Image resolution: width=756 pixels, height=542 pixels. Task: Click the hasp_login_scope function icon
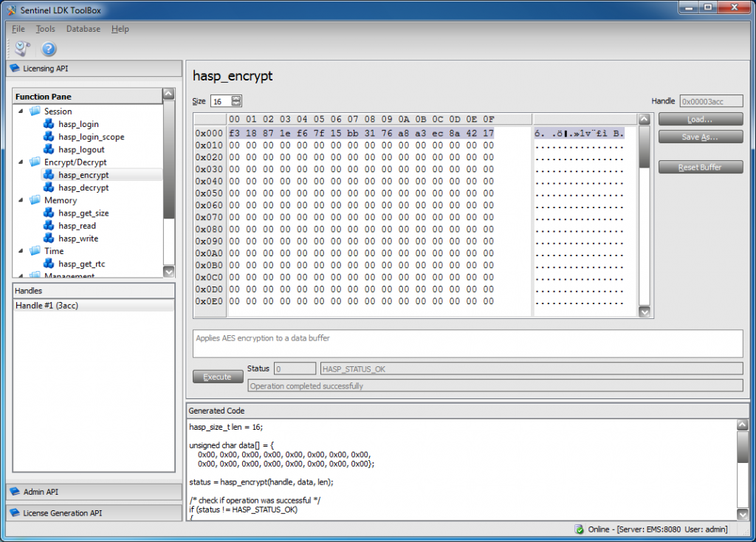[49, 137]
